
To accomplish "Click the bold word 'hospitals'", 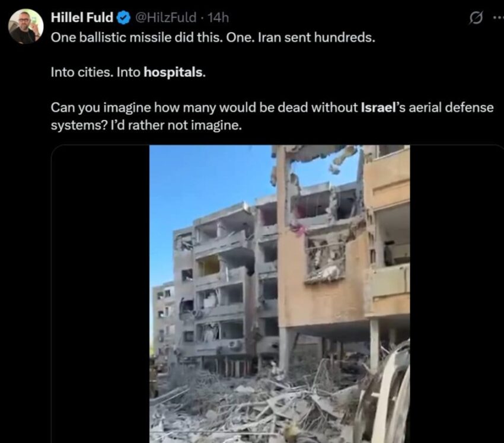I will [x=174, y=72].
